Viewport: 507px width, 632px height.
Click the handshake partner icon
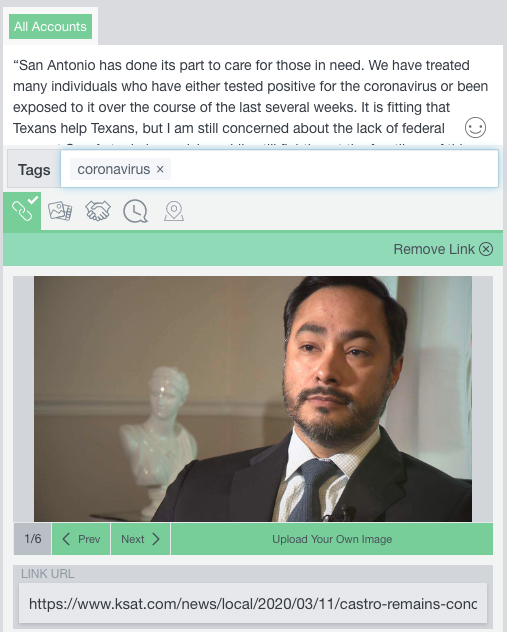pyautogui.click(x=98, y=211)
